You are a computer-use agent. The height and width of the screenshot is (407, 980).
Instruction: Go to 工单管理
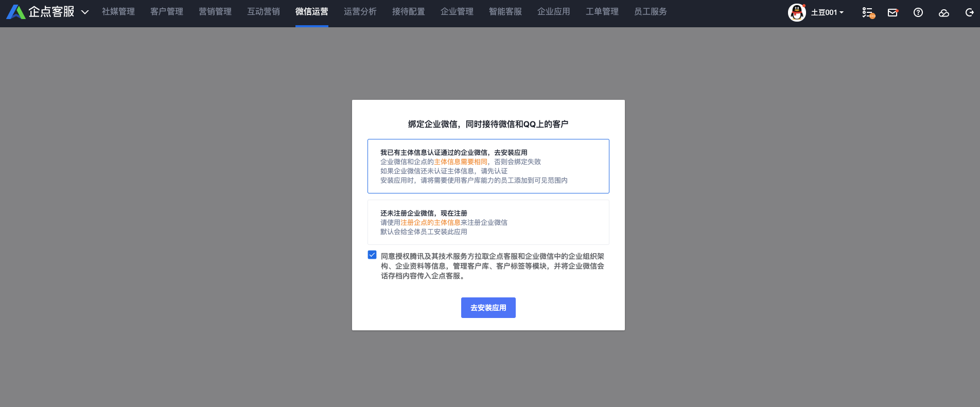pyautogui.click(x=602, y=12)
